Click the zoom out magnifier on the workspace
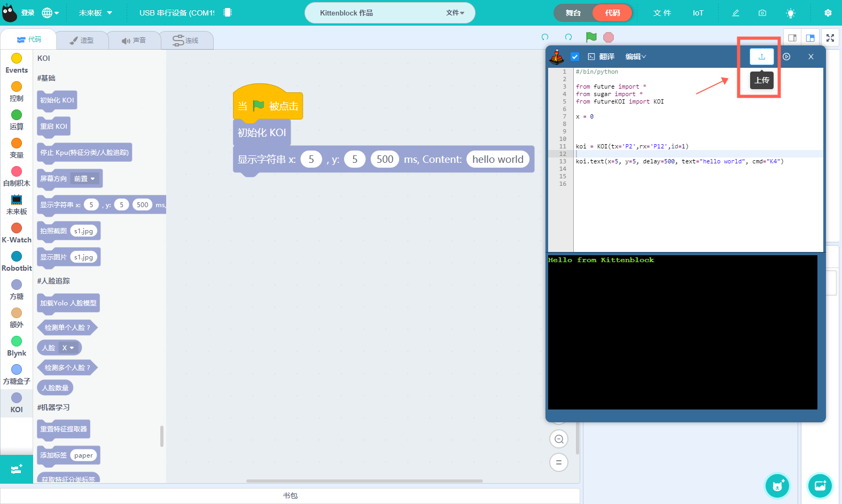Screen dimensions: 842x504 pos(559,439)
